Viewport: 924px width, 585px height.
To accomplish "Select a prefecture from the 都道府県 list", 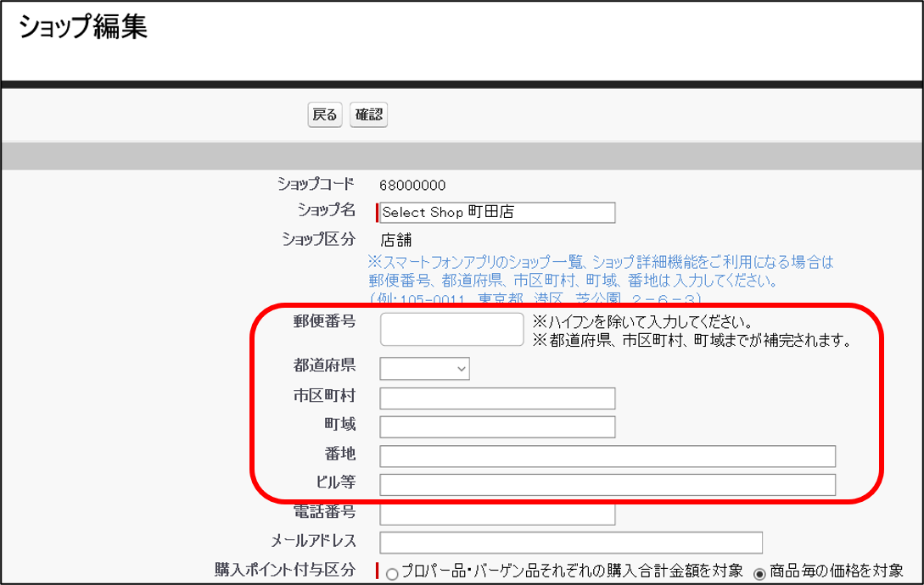I will coord(424,368).
